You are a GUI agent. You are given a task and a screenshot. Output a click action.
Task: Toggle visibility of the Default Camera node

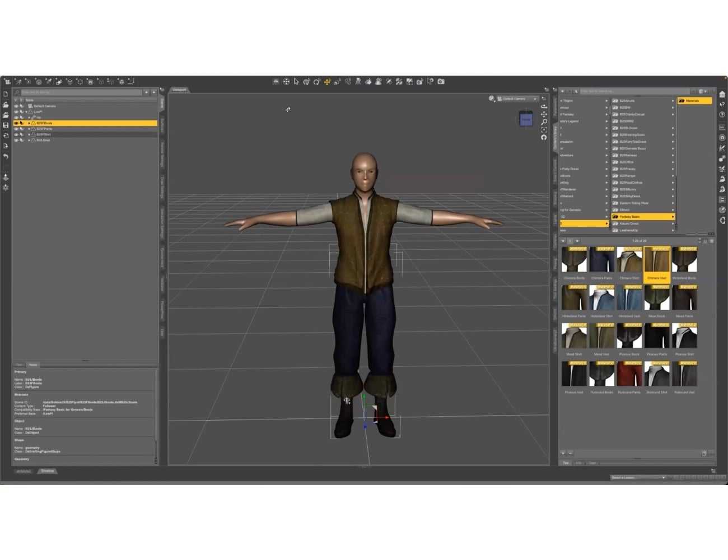pos(16,106)
